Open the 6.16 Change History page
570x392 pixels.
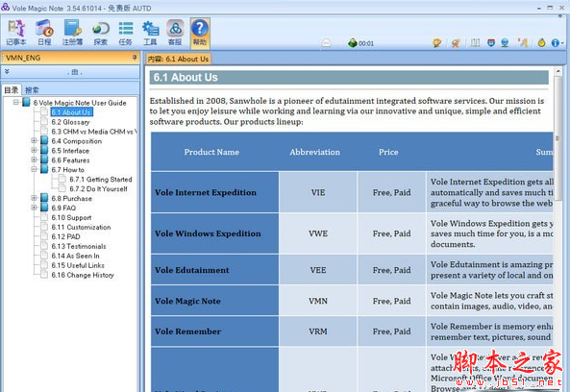[x=83, y=275]
